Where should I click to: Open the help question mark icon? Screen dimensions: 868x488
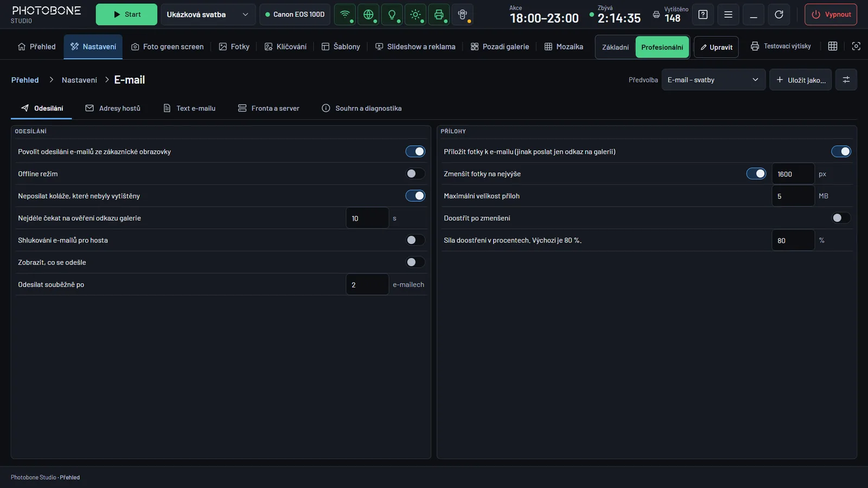(703, 15)
